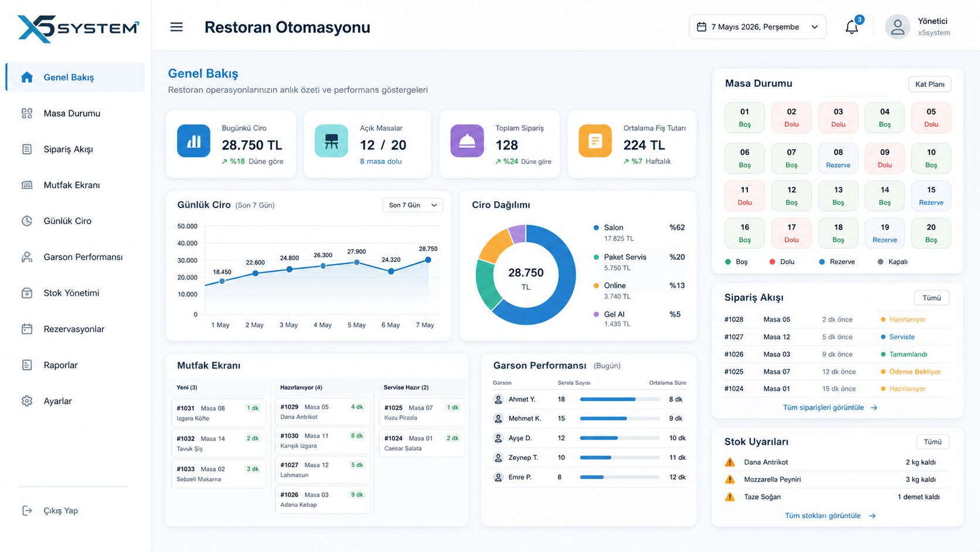The height and width of the screenshot is (552, 980).
Task: Click the Açık Masalar table icon
Action: click(331, 141)
